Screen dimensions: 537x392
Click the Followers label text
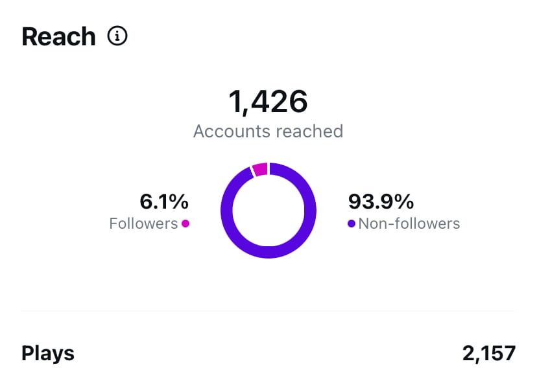click(x=143, y=224)
